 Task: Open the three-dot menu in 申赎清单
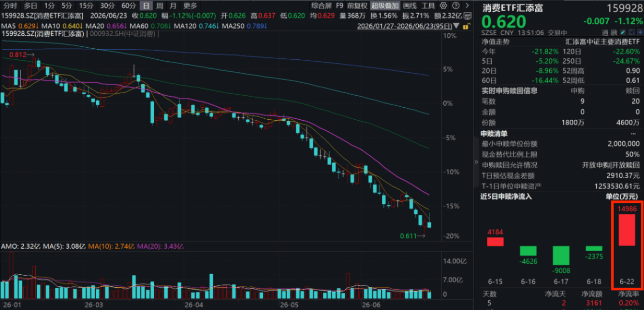point(633,133)
